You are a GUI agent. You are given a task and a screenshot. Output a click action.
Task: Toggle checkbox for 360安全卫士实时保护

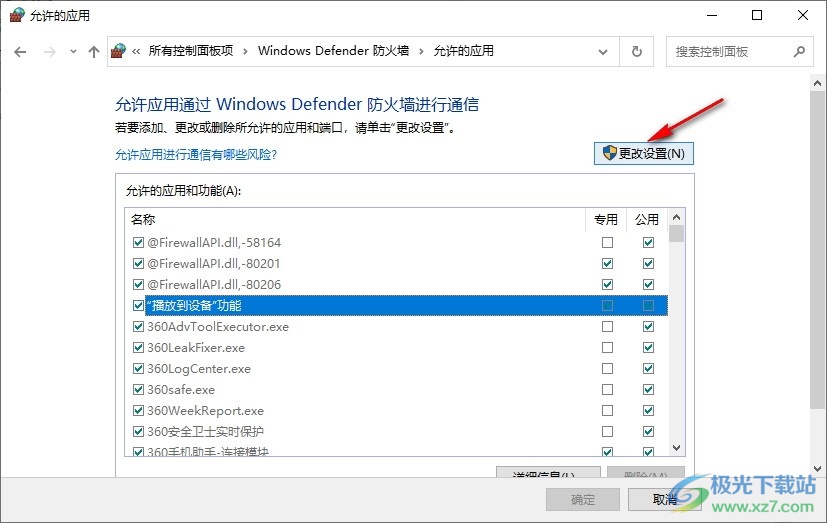(138, 432)
